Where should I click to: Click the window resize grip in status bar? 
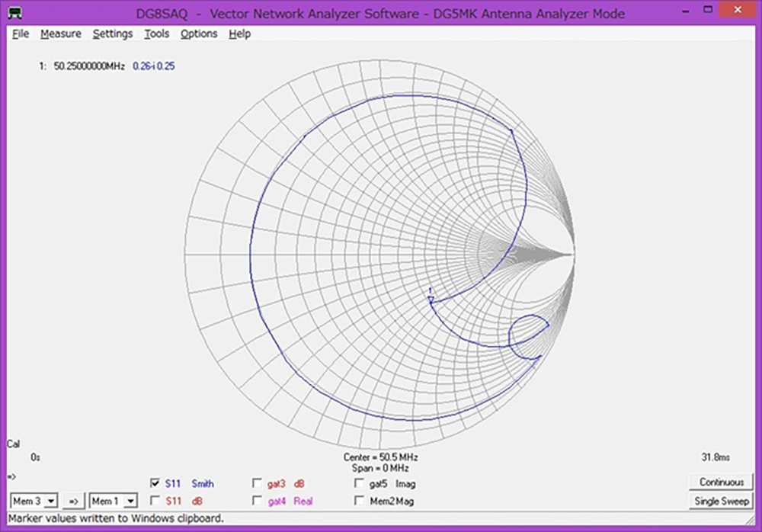(751, 520)
